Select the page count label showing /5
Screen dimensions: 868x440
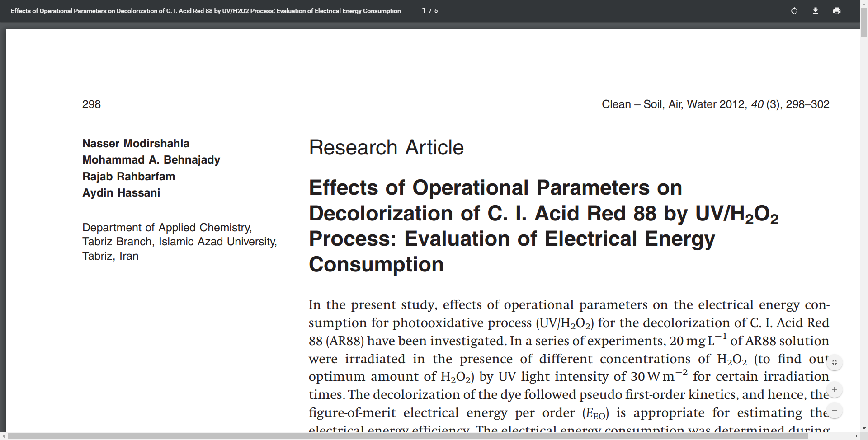point(433,10)
